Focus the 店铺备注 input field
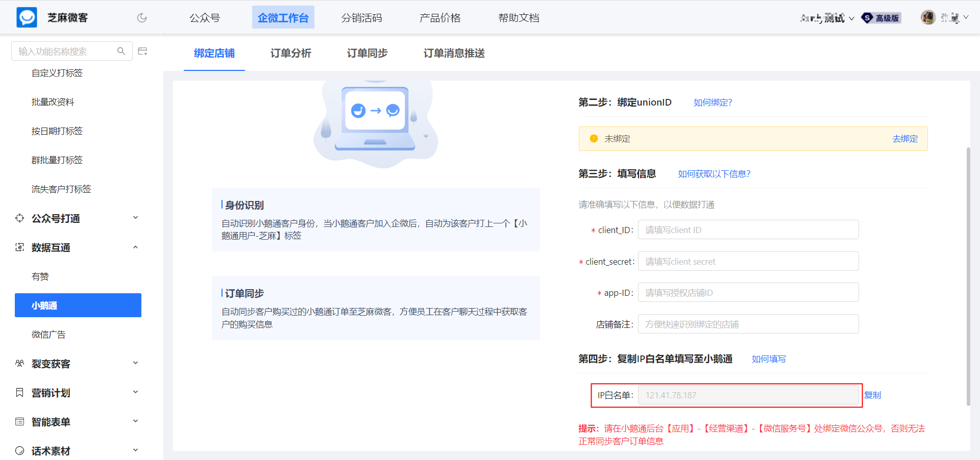The image size is (980, 460). point(748,324)
